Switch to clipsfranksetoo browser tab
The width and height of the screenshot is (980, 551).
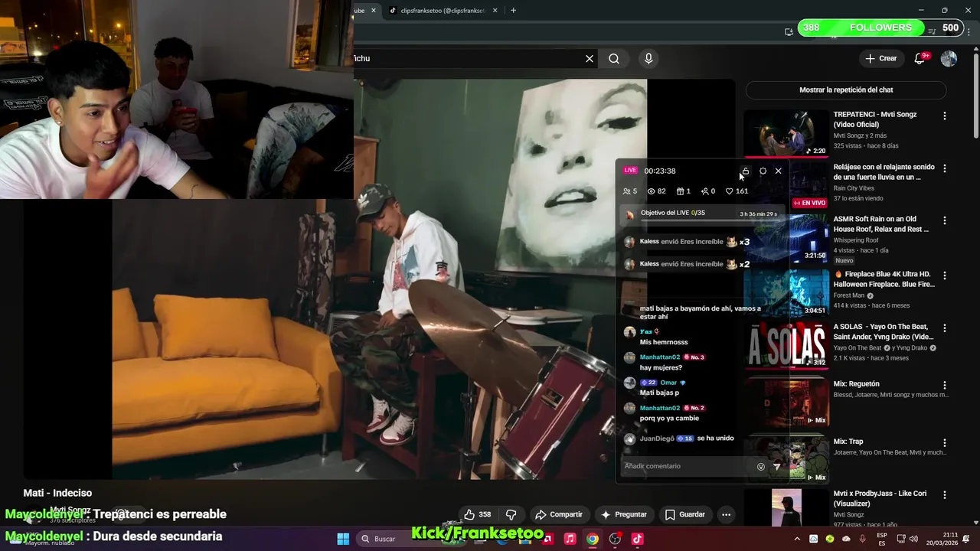pyautogui.click(x=443, y=11)
